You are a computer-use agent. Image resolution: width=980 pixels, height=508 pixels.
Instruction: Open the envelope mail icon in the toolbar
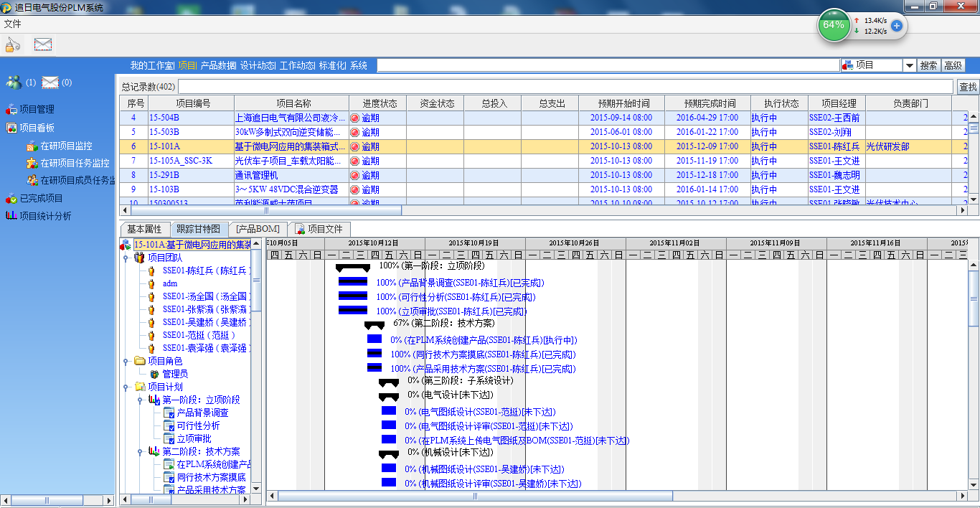(43, 44)
